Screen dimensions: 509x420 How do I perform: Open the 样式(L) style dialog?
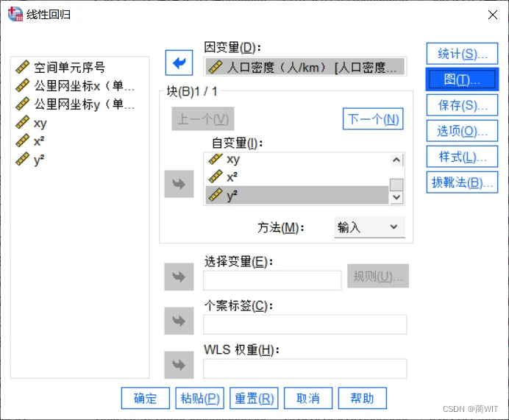point(462,157)
